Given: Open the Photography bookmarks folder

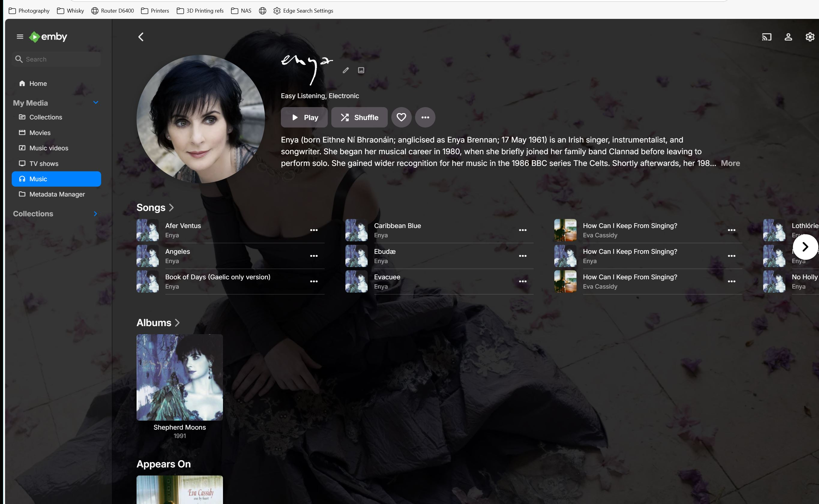Looking at the screenshot, I should pos(29,11).
